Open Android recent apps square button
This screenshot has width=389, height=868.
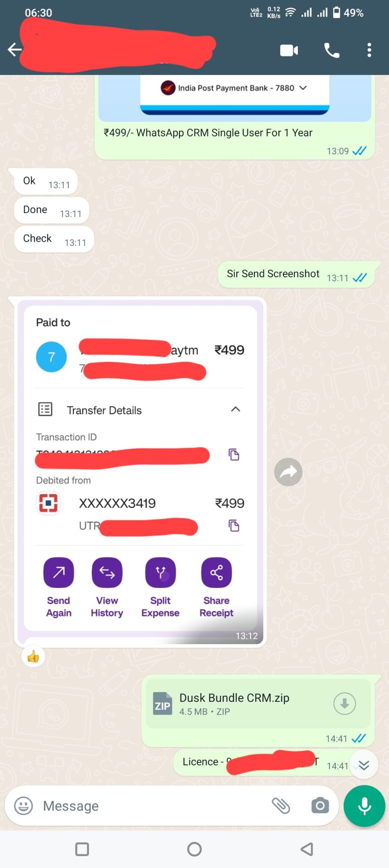[x=82, y=849]
